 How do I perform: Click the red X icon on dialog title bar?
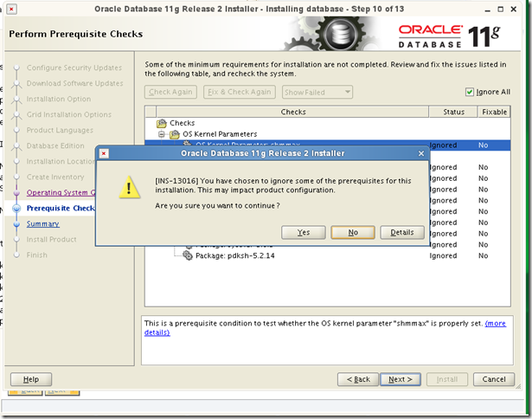click(x=104, y=153)
